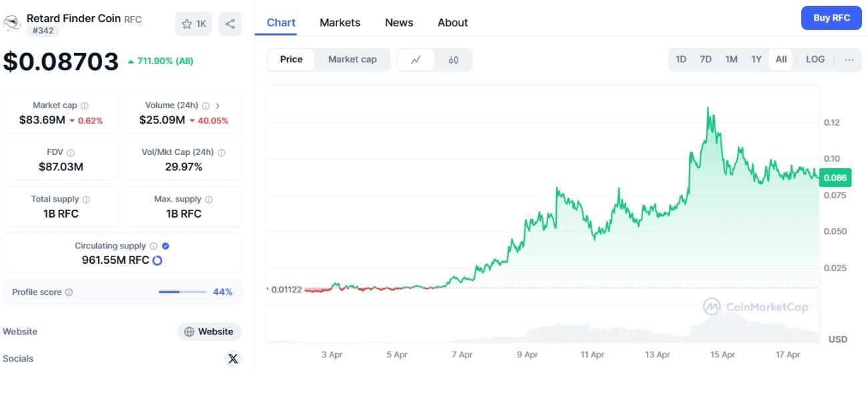Click the info icon by Vol/Mkt Cap (24h)

[x=221, y=152]
